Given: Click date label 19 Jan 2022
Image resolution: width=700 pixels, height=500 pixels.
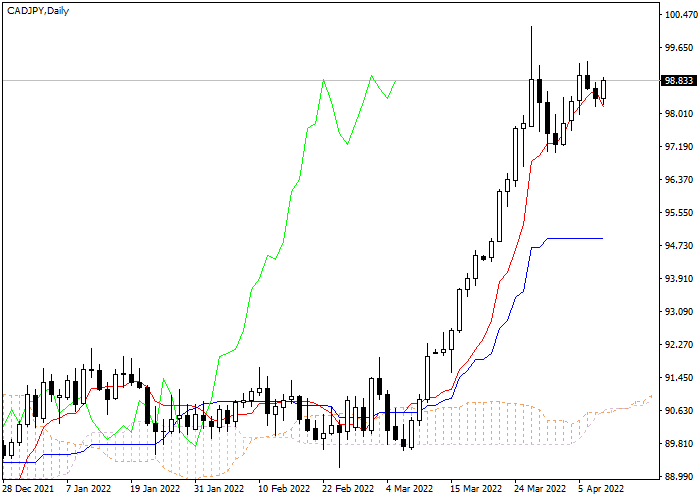Looking at the screenshot, I should click(x=155, y=489).
